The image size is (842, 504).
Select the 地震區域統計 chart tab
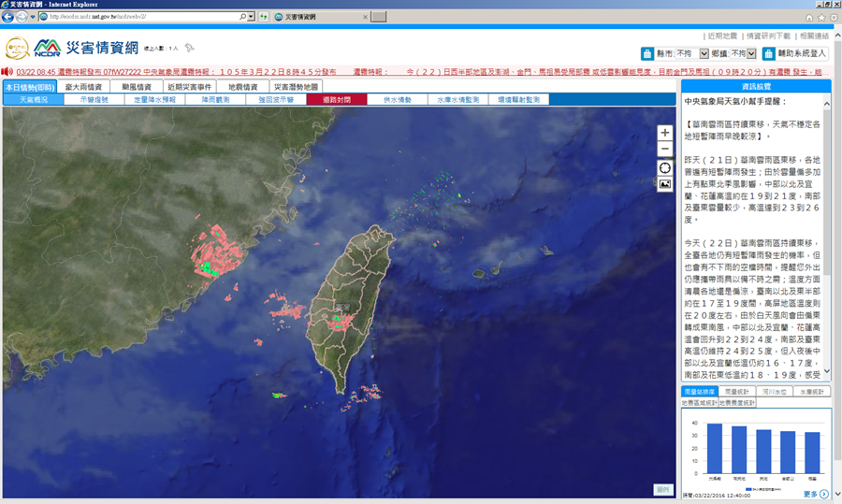(x=699, y=403)
